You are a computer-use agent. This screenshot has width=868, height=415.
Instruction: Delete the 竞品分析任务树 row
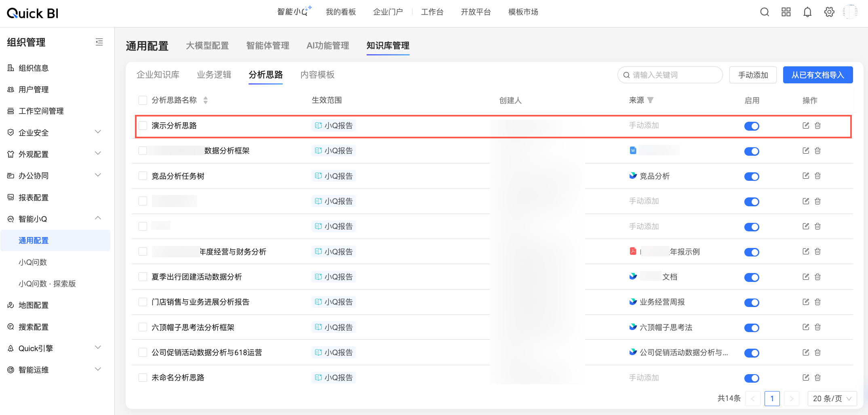point(817,176)
